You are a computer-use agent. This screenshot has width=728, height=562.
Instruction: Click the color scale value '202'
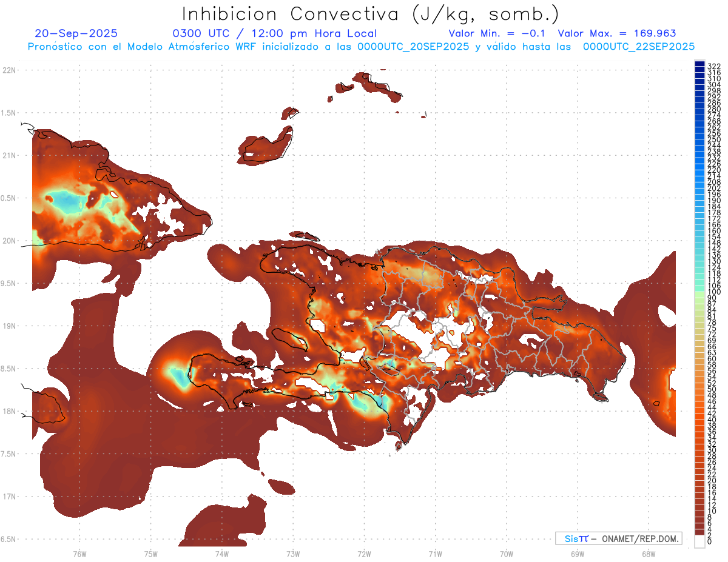713,188
